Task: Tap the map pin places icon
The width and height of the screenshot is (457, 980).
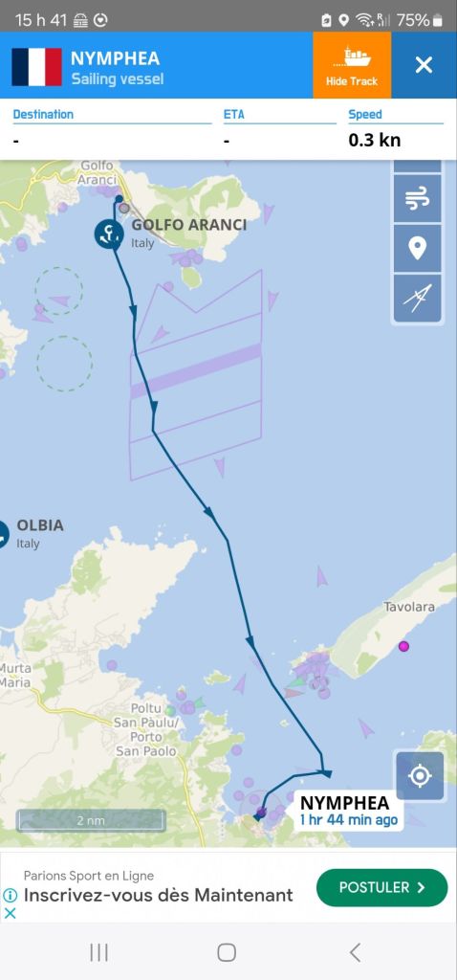Action: (417, 248)
